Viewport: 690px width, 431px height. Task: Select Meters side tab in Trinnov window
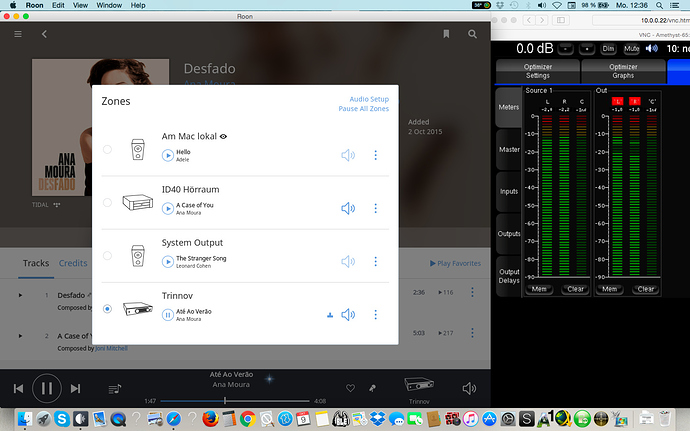point(509,107)
